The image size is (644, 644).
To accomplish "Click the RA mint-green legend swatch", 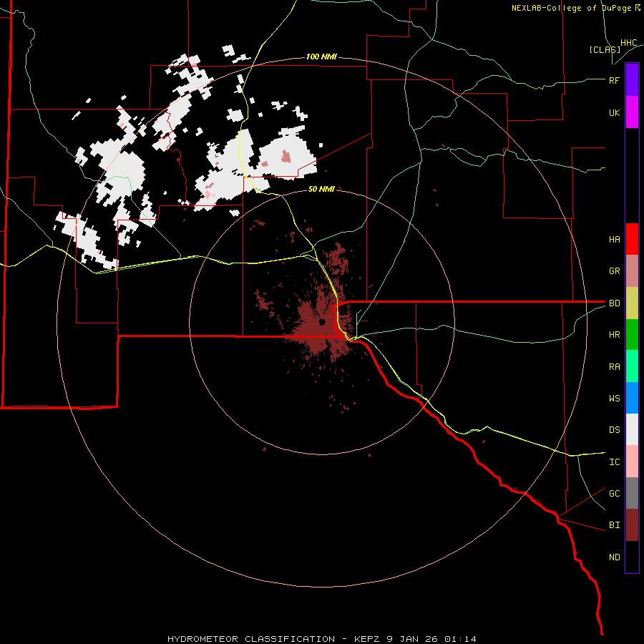I will pyautogui.click(x=632, y=366).
